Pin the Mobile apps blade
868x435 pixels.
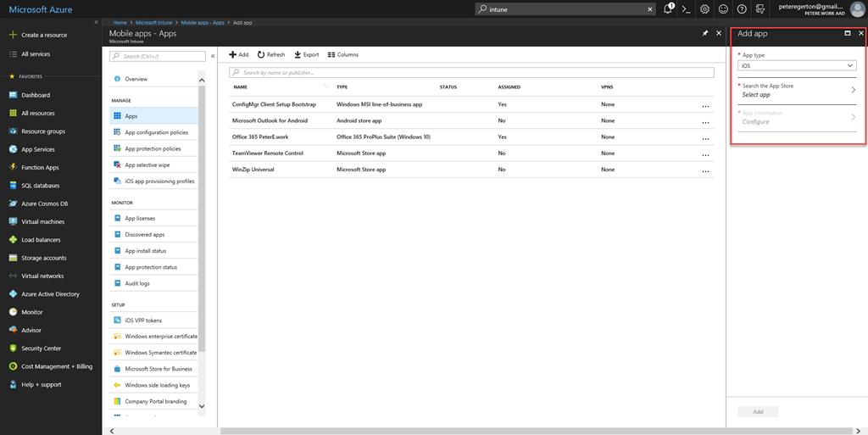(x=705, y=33)
